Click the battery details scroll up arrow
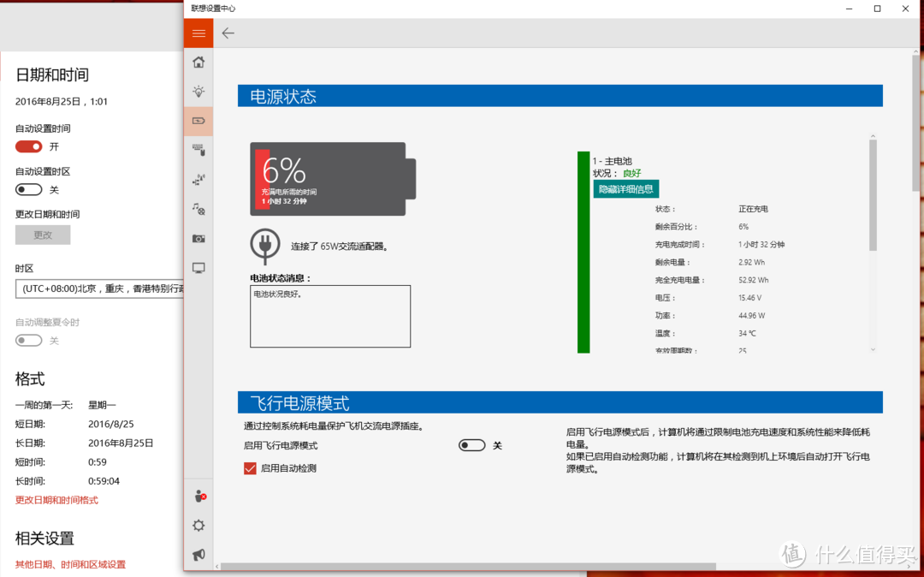The image size is (924, 577). (x=873, y=137)
